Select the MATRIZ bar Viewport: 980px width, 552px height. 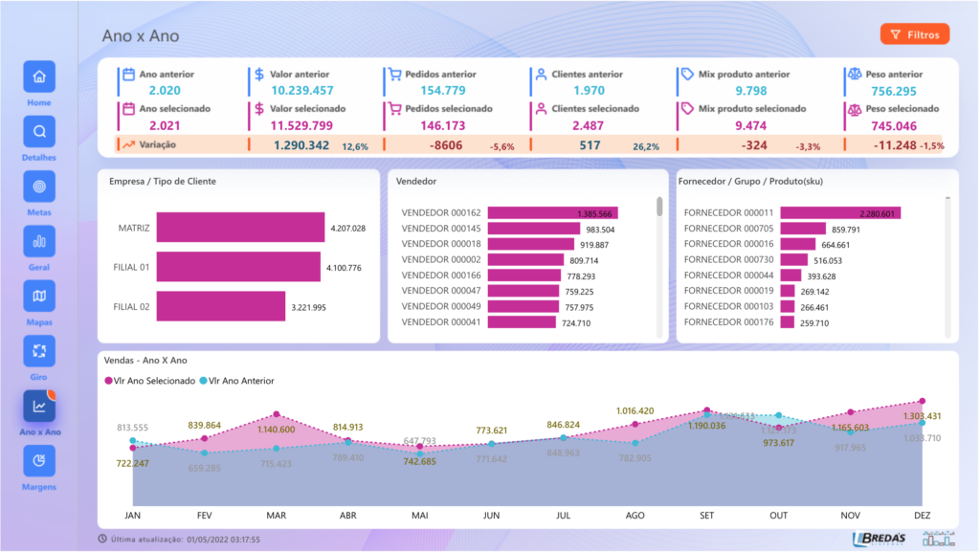point(240,228)
